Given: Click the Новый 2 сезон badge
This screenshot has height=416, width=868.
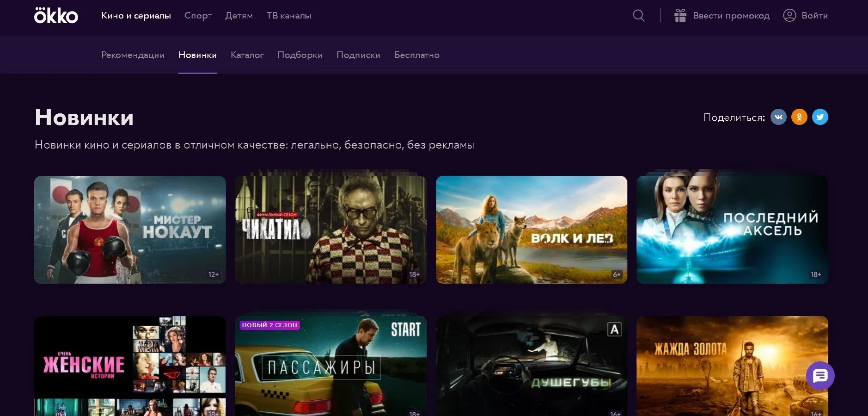Looking at the screenshot, I should 269,325.
